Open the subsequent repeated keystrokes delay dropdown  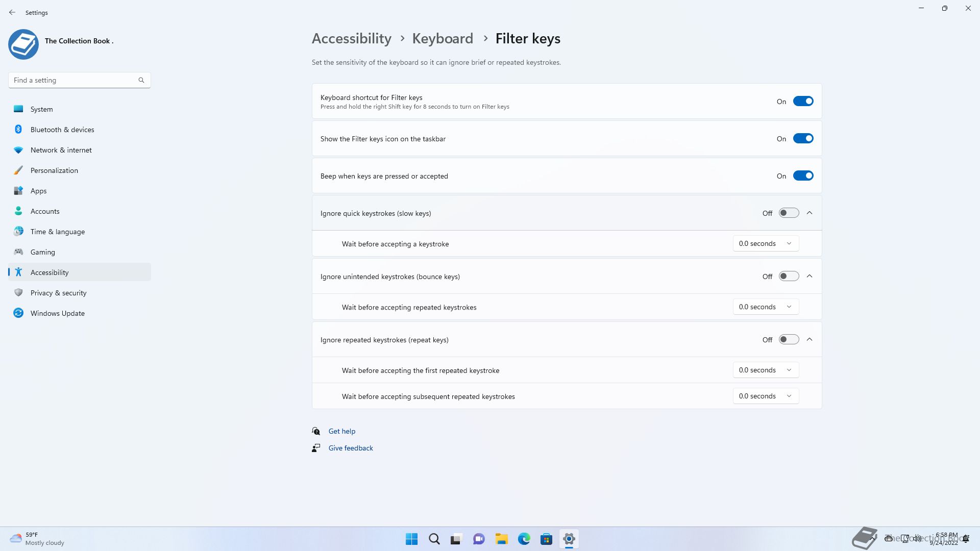[x=765, y=396]
